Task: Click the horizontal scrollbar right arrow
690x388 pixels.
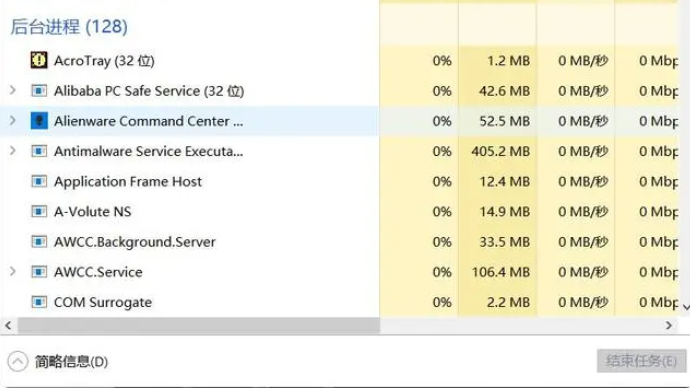Action: point(669,326)
